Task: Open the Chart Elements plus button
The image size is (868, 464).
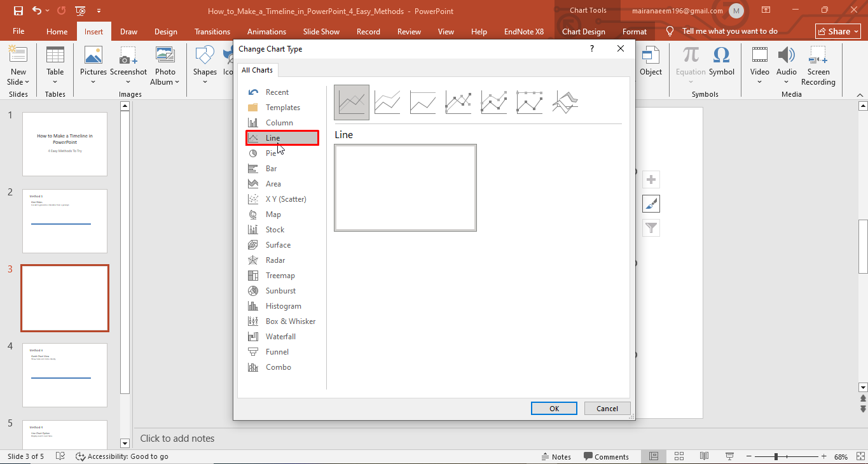Action: (651, 179)
